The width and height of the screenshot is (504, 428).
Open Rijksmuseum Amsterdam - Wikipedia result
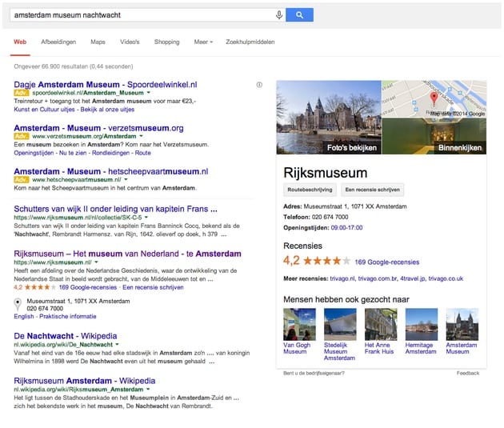[85, 381]
